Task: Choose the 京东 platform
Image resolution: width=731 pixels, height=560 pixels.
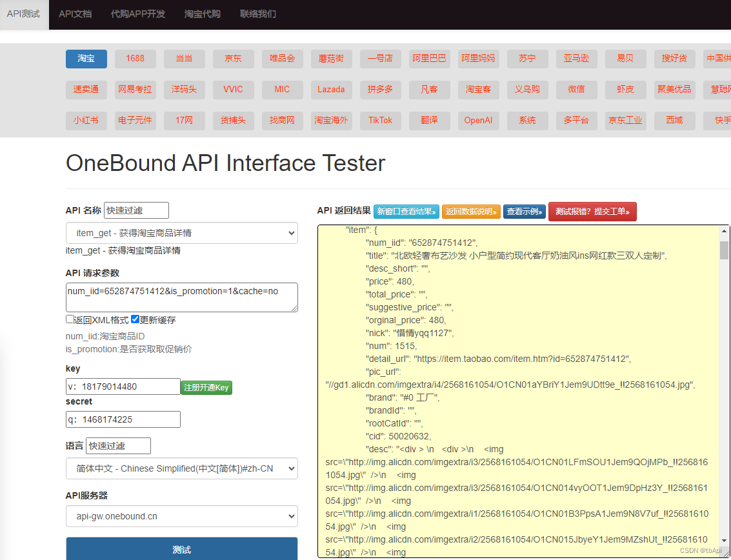Action: pos(233,59)
